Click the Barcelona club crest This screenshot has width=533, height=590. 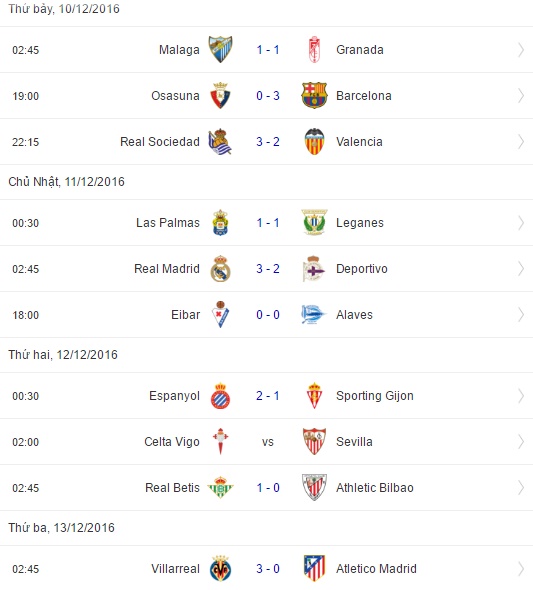(x=314, y=96)
